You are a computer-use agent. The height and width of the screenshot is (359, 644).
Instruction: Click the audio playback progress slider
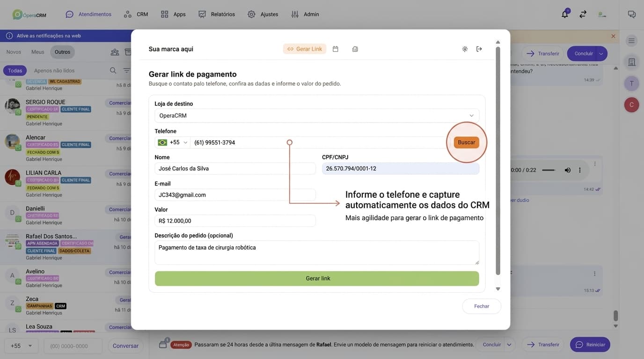coord(549,170)
